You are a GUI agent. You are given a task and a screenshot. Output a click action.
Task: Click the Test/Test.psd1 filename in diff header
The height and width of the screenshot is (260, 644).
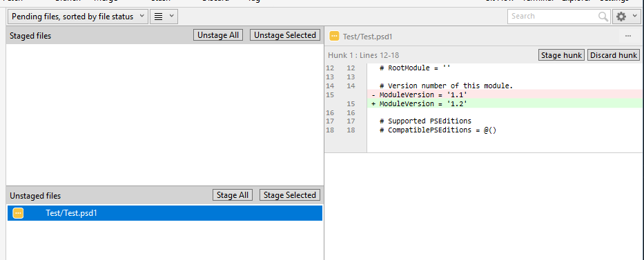[x=368, y=36]
